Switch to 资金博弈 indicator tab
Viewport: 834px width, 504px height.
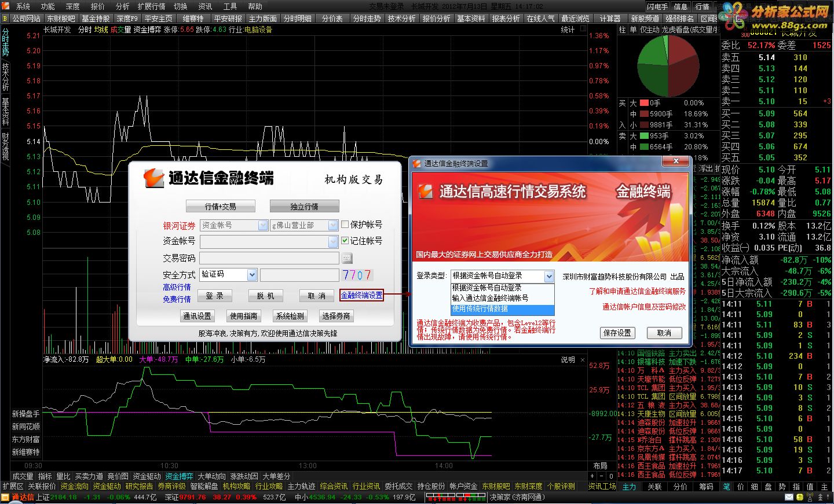pyautogui.click(x=179, y=476)
